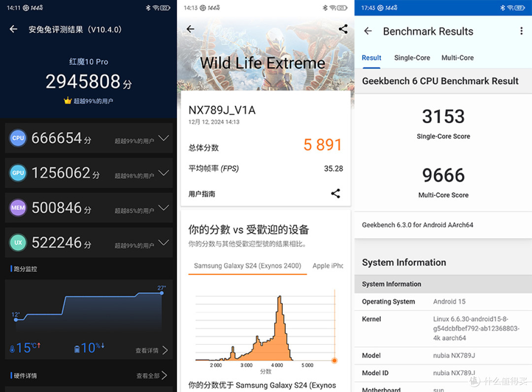The width and height of the screenshot is (532, 392).
Task: Tap the Model nubia NX789J row
Action: click(x=443, y=356)
